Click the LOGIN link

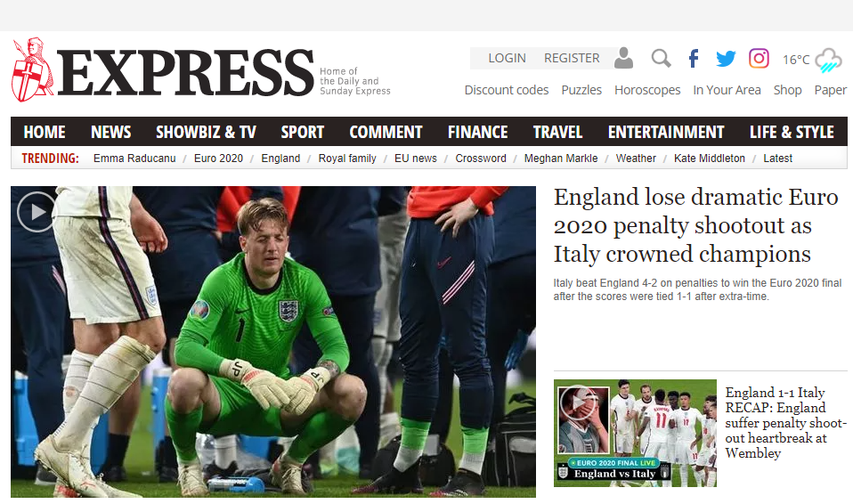pyautogui.click(x=507, y=58)
